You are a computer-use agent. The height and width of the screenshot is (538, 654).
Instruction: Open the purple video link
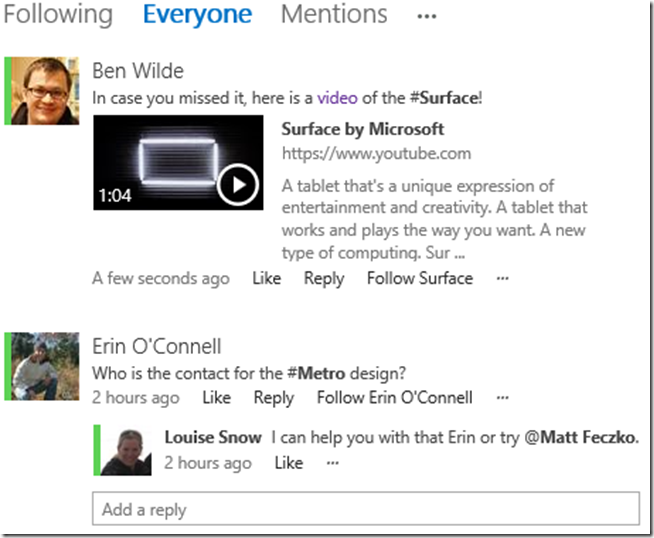pos(337,98)
